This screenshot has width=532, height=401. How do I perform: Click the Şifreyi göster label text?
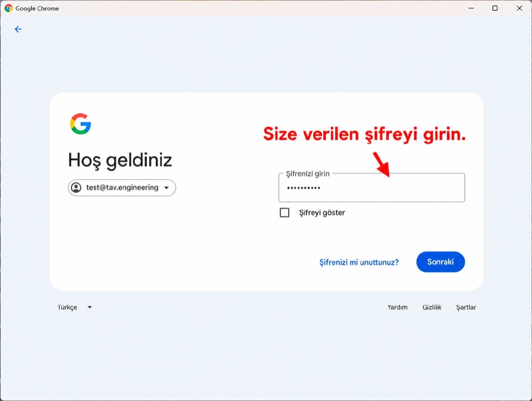click(x=322, y=213)
